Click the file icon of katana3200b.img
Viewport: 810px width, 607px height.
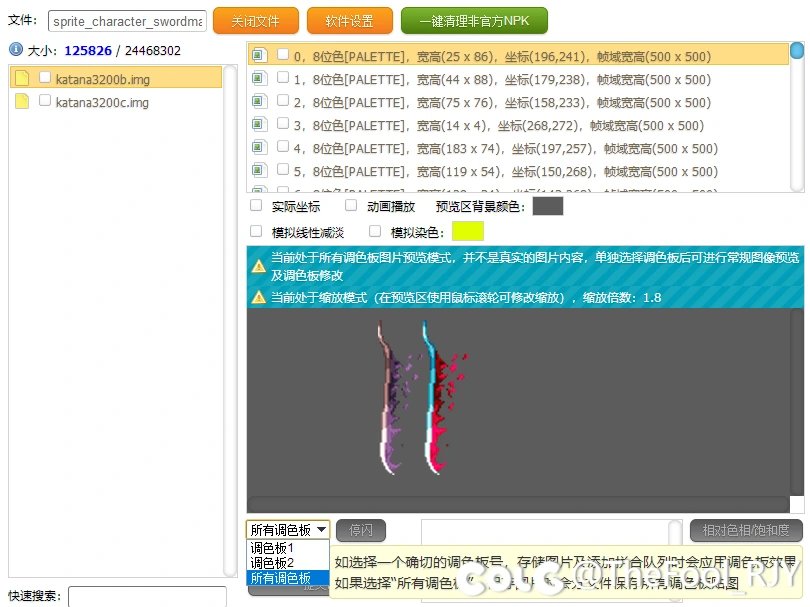point(22,78)
